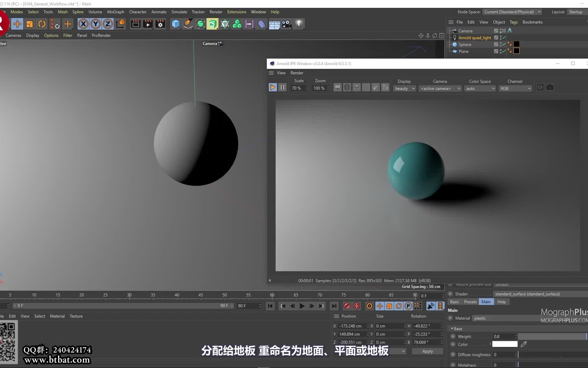Expand the Color parameter arrow
Image resolution: width=588 pixels, height=368 pixels.
[490, 344]
